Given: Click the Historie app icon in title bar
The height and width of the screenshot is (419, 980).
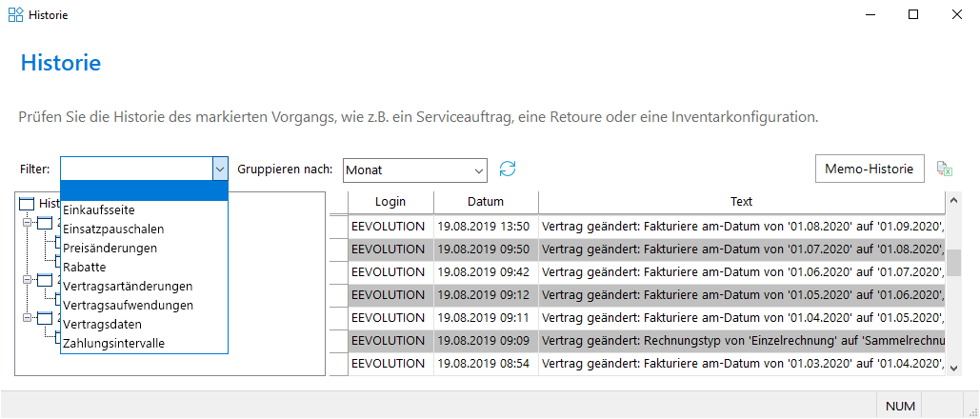Looking at the screenshot, I should pyautogui.click(x=15, y=14).
